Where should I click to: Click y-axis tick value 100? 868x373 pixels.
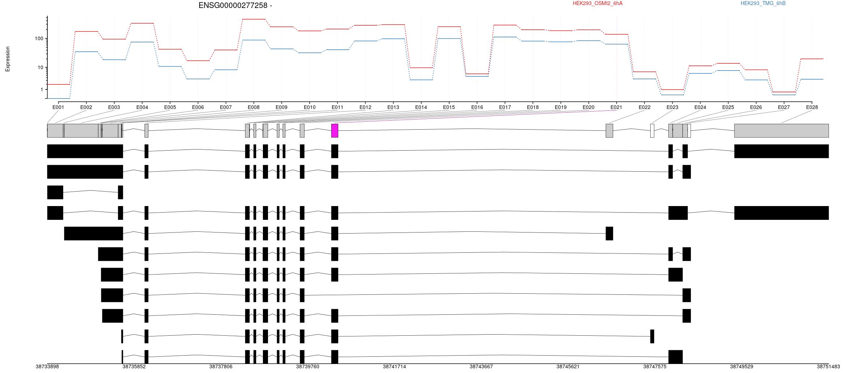coord(39,38)
